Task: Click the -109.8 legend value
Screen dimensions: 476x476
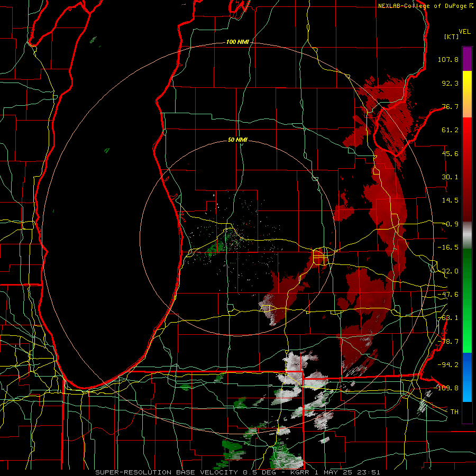Action: pyautogui.click(x=446, y=388)
